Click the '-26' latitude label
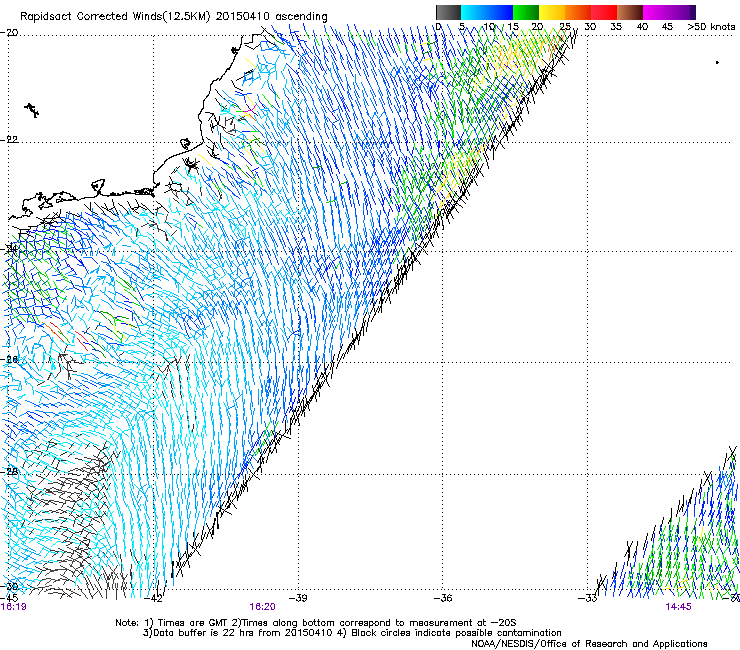The height and width of the screenshot is (650, 740). 10,360
